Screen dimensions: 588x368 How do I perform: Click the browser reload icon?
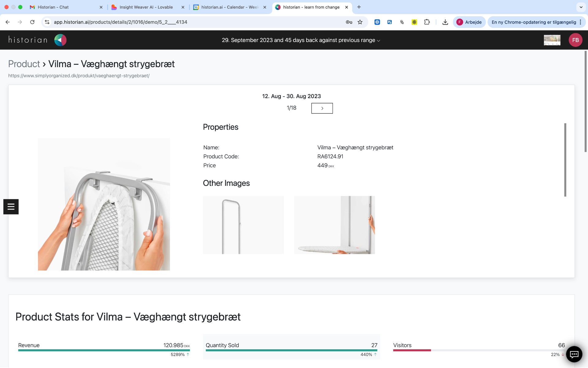(x=32, y=22)
